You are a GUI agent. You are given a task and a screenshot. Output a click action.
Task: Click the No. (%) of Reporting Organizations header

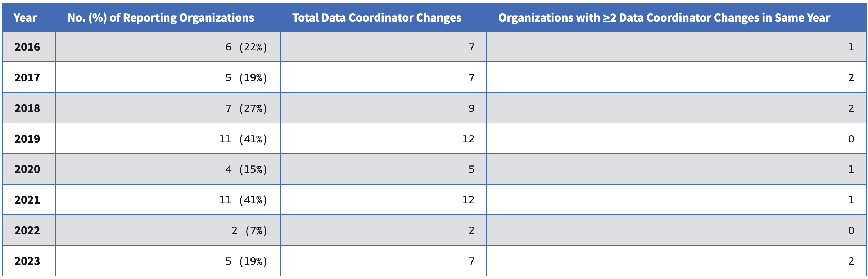161,18
